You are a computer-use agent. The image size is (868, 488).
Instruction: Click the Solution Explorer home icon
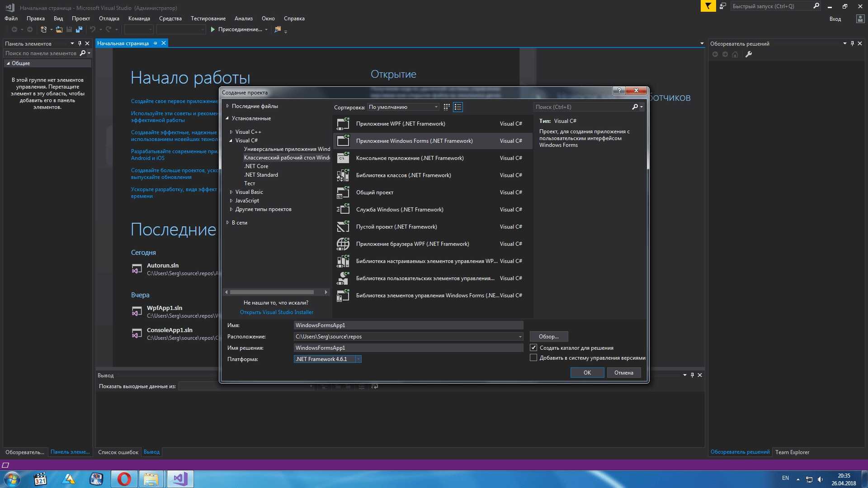(735, 54)
